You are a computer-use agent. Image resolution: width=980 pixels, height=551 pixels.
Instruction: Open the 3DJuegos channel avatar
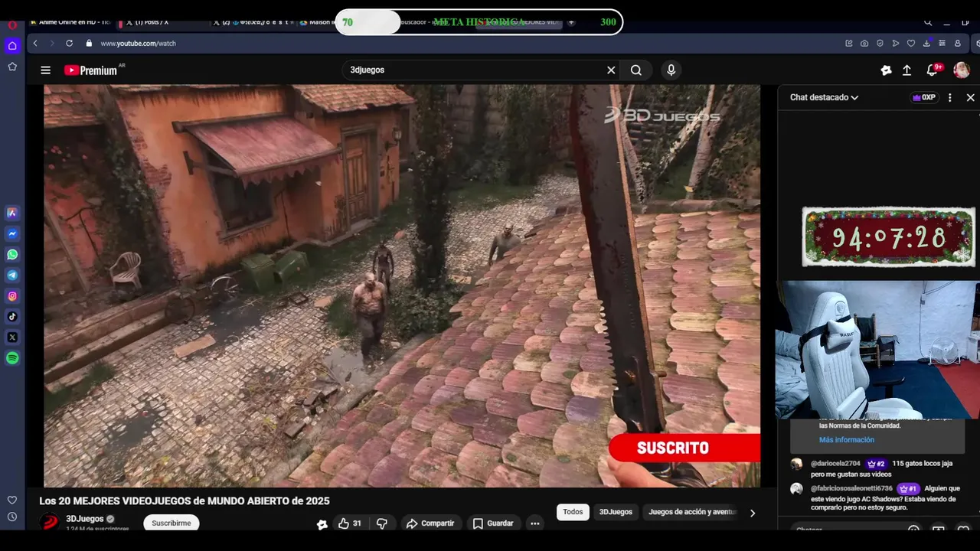(50, 522)
